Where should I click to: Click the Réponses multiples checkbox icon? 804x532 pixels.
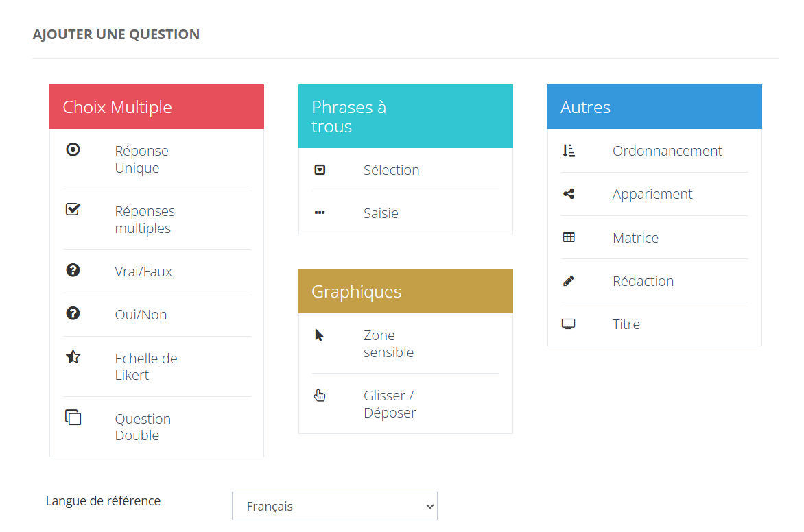click(x=73, y=210)
